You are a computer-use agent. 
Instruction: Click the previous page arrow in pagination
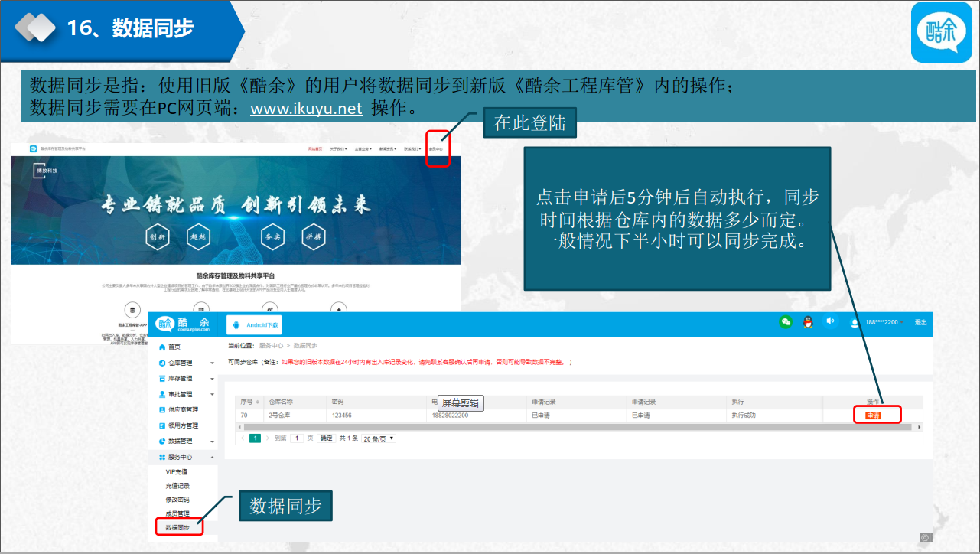(243, 438)
